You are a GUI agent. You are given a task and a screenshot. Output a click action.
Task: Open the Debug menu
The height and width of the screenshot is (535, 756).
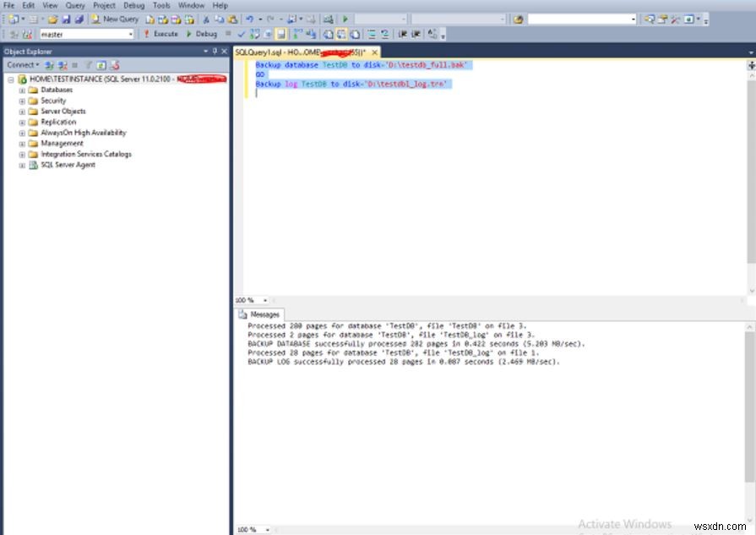tap(134, 5)
